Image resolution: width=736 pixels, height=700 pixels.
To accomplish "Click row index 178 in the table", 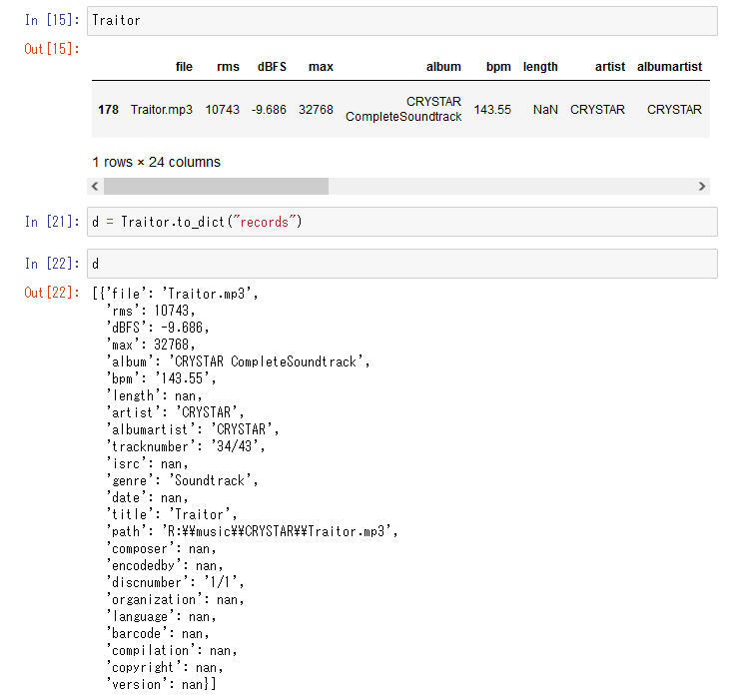I will coord(108,110).
